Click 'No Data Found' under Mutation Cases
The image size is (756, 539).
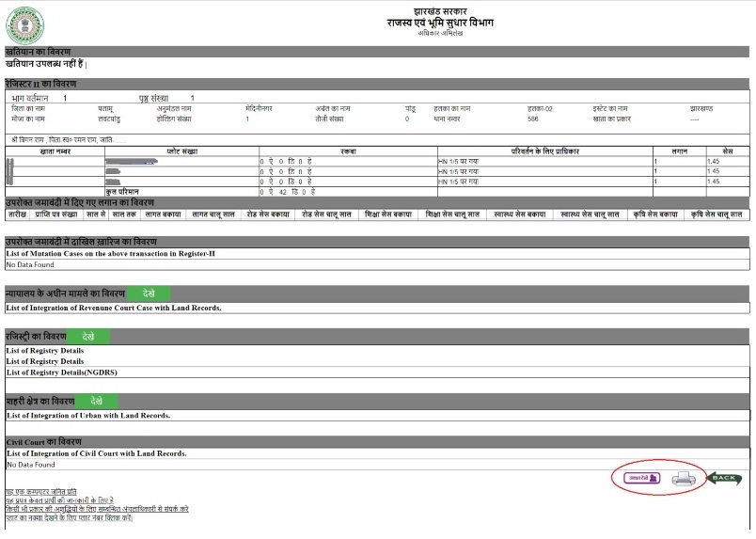30,264
